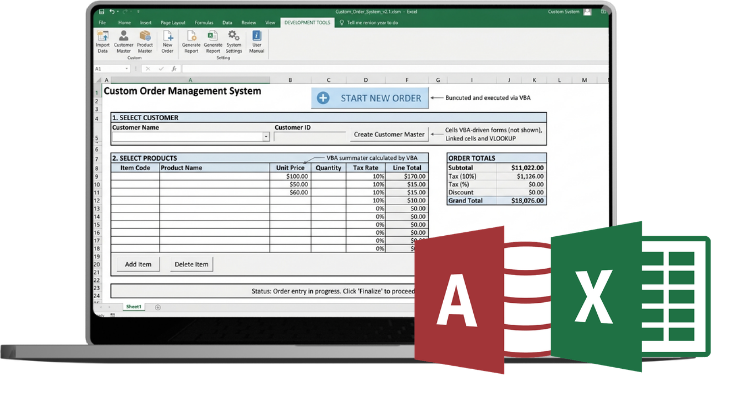Image resolution: width=743 pixels, height=413 pixels.
Task: Click the Tell me lightbulb search box
Action: (x=372, y=22)
